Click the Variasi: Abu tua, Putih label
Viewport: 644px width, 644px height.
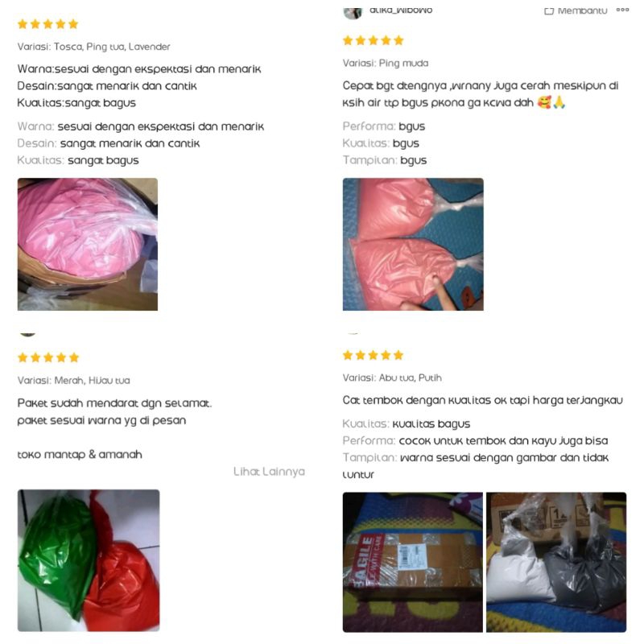(x=392, y=378)
